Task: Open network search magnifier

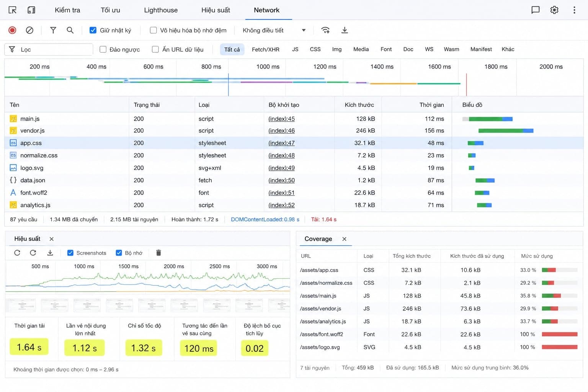Action: pyautogui.click(x=70, y=30)
